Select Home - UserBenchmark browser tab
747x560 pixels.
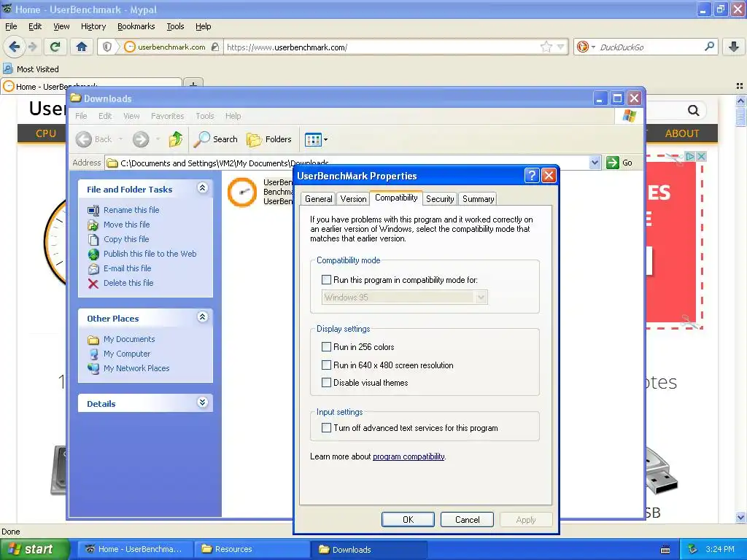(x=91, y=86)
